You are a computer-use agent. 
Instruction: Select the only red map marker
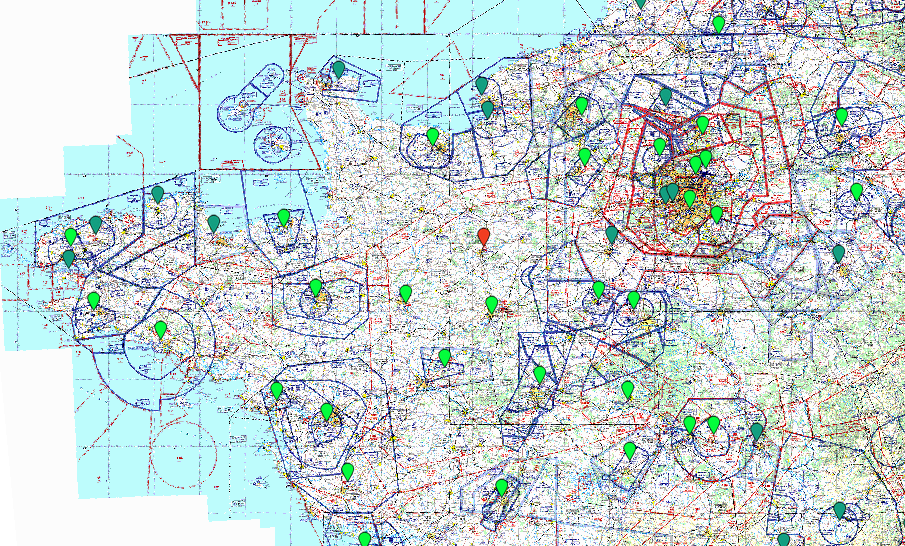point(484,237)
